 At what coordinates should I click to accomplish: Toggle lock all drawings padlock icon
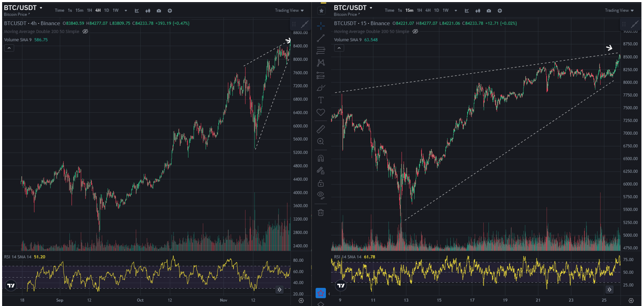[321, 183]
